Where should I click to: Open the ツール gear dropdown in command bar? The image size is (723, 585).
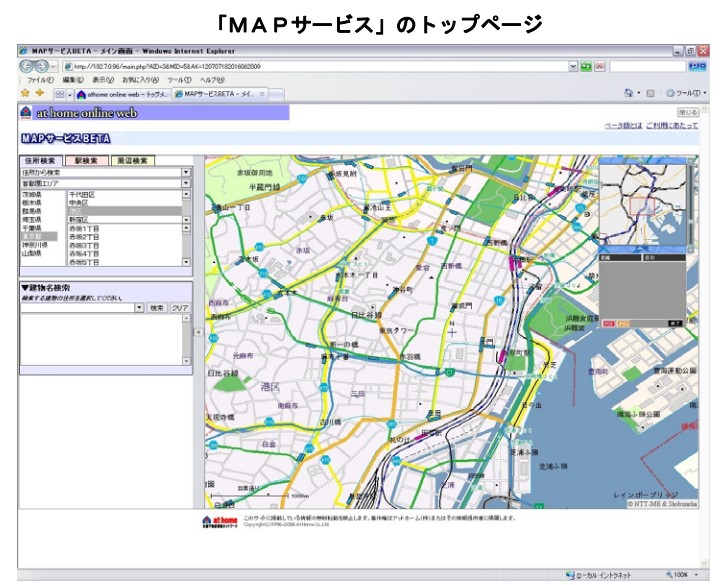pos(686,93)
